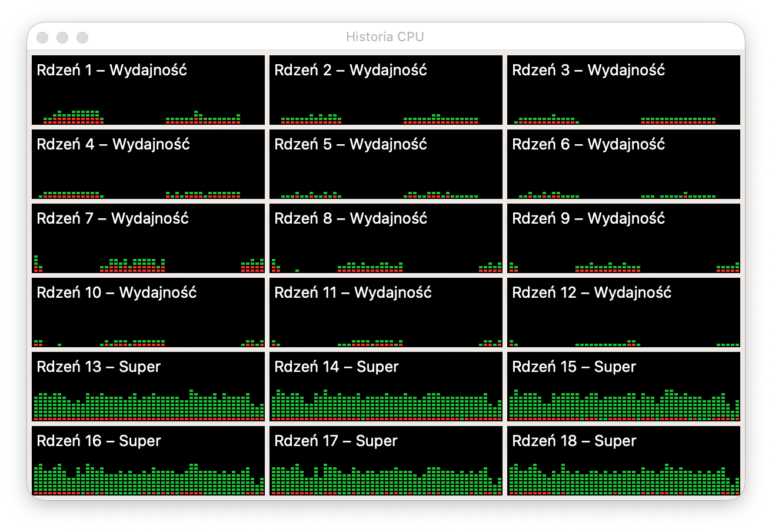Click the Rdzeń 1 – Wydajność graph
772x532 pixels.
148,90
